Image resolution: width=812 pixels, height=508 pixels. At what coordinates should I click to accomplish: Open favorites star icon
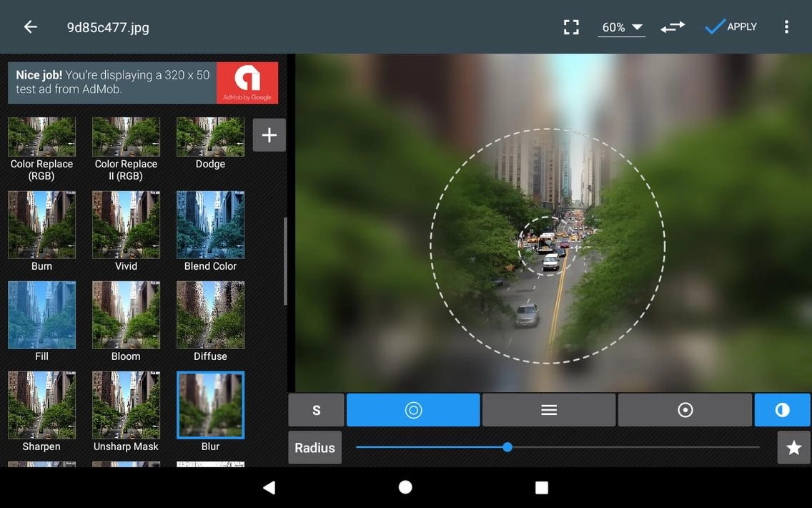(x=793, y=448)
